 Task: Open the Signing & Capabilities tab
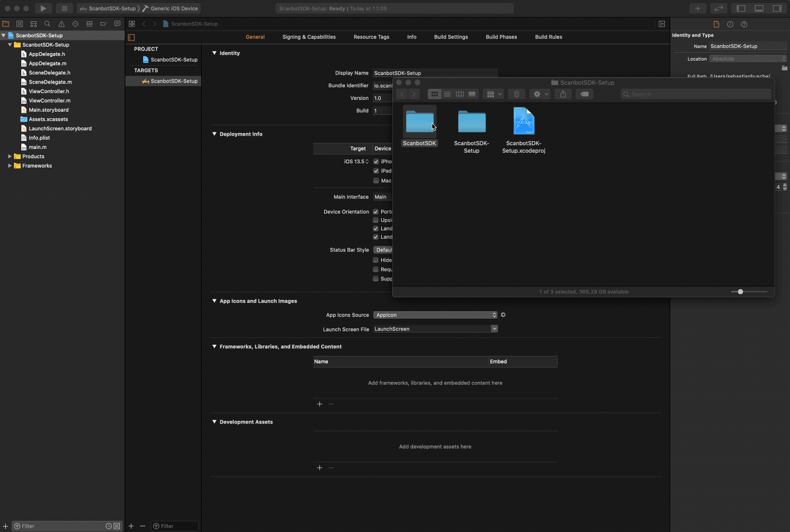[309, 37]
